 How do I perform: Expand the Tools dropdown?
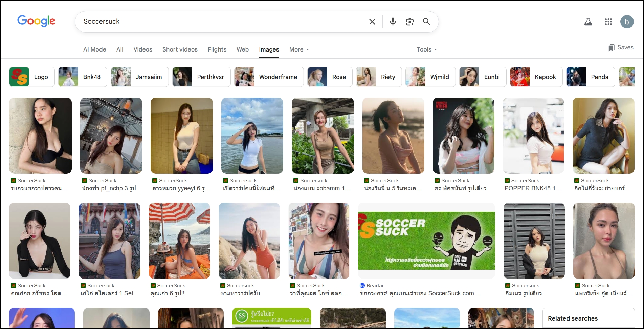(426, 49)
